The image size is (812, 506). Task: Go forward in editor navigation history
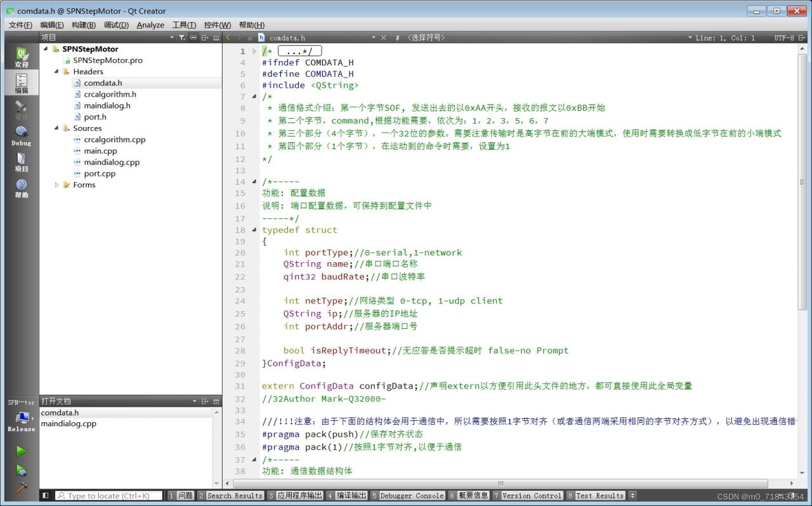[239, 37]
